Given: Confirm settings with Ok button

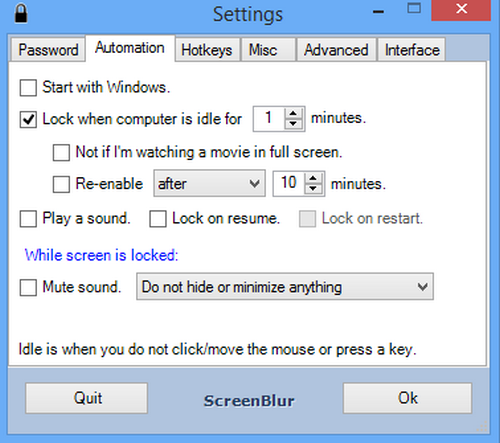Looking at the screenshot, I should [x=408, y=398].
